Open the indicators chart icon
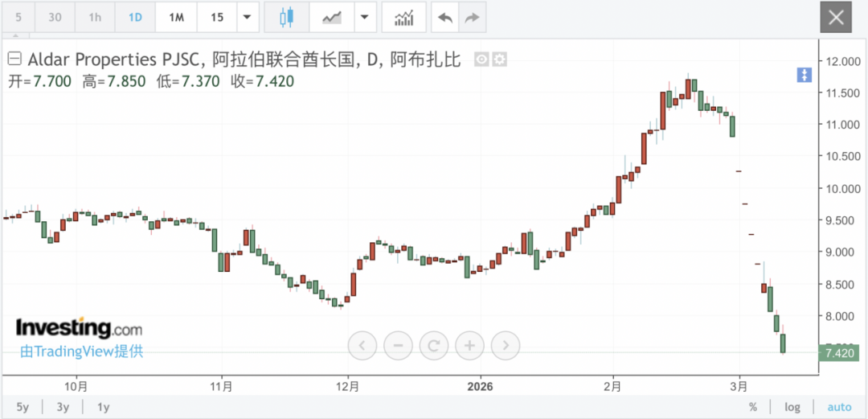Image resolution: width=868 pixels, height=419 pixels. click(x=403, y=17)
